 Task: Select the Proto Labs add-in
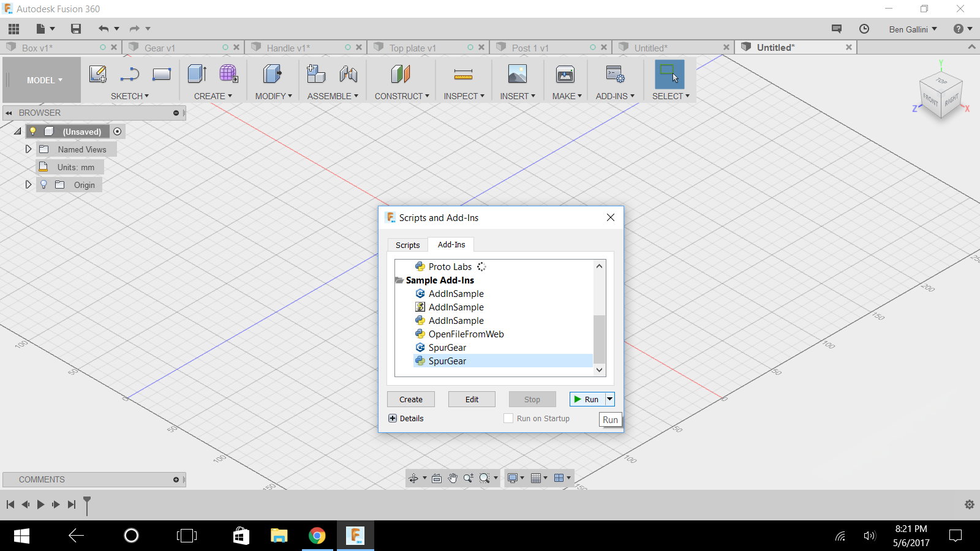coord(450,266)
